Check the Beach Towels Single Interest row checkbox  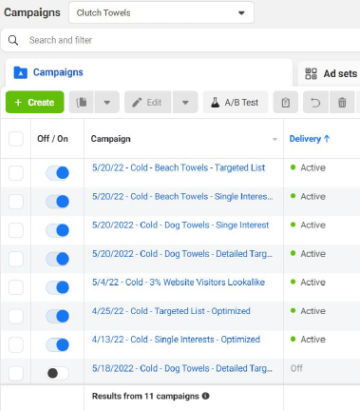click(16, 202)
